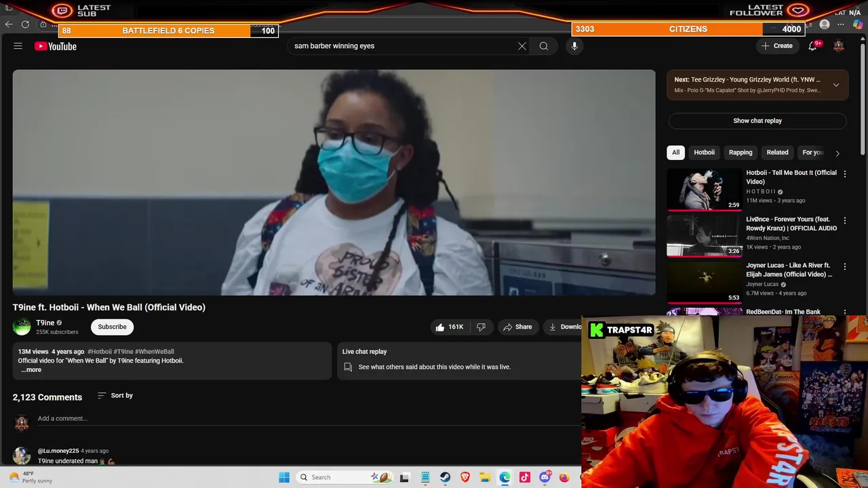Open the YouTube account avatar menu

(x=839, y=46)
